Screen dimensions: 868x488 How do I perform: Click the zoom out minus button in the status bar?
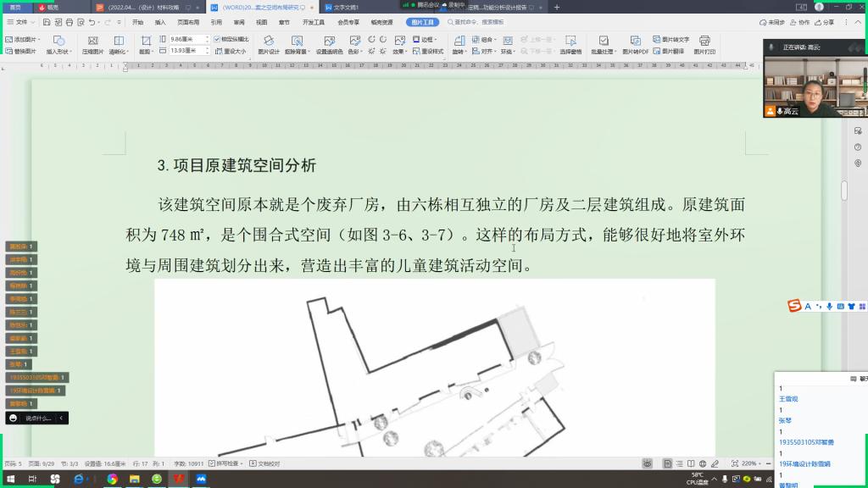pyautogui.click(x=768, y=463)
